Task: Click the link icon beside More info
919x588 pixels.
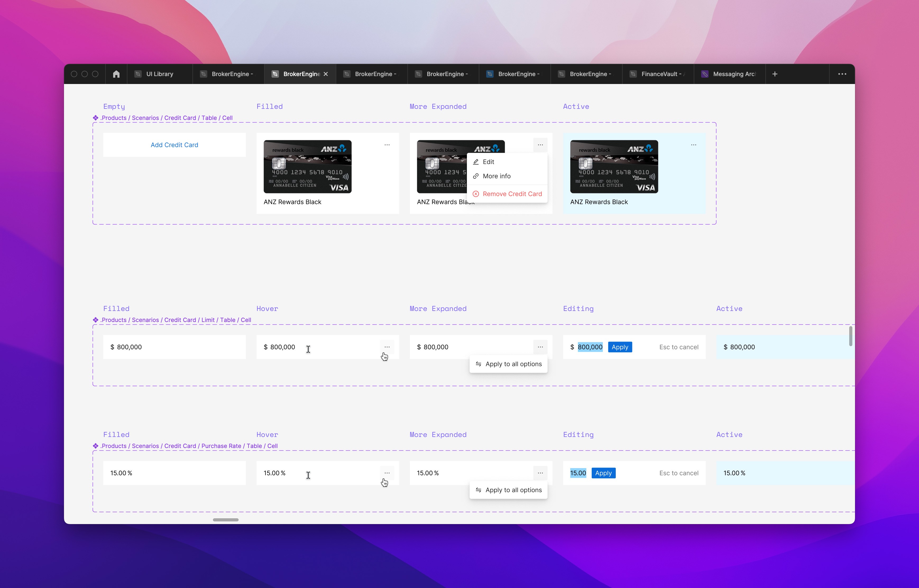Action: tap(476, 176)
